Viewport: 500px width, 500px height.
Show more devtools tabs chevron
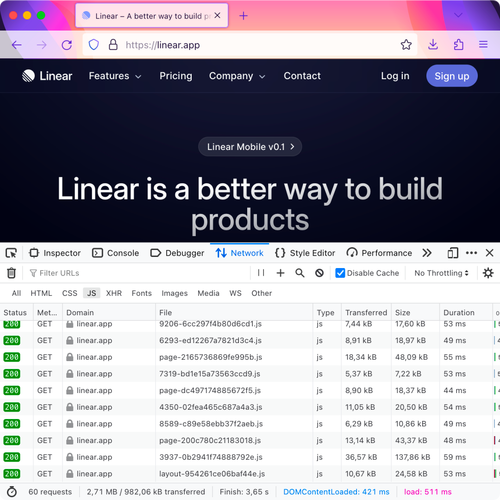click(x=427, y=253)
